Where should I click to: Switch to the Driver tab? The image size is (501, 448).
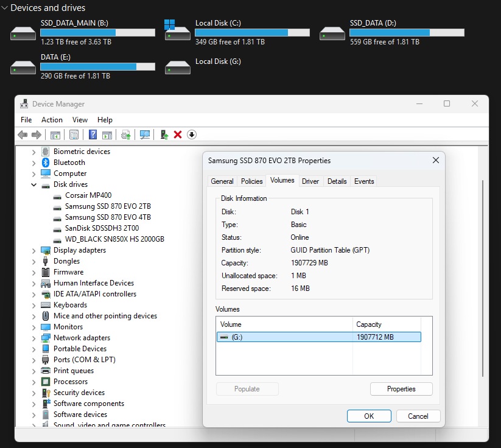tap(310, 181)
